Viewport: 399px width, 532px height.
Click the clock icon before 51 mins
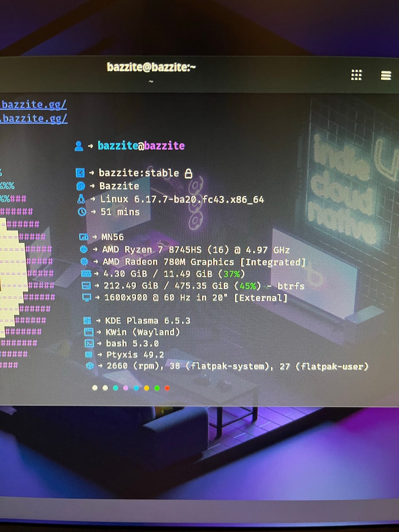pos(82,212)
